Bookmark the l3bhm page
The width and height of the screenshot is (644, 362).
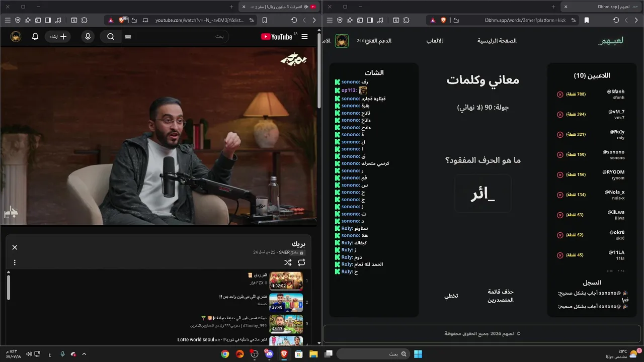coord(587,20)
